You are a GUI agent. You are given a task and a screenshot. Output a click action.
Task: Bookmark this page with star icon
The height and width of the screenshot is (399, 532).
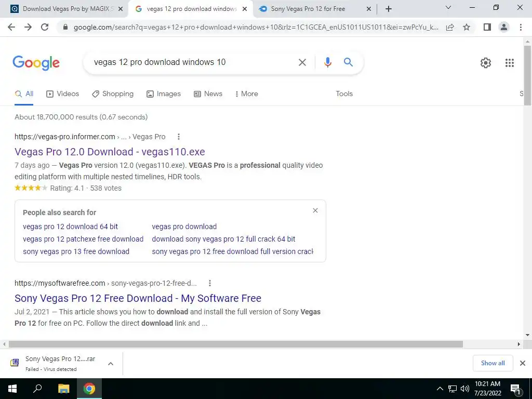[x=467, y=27]
